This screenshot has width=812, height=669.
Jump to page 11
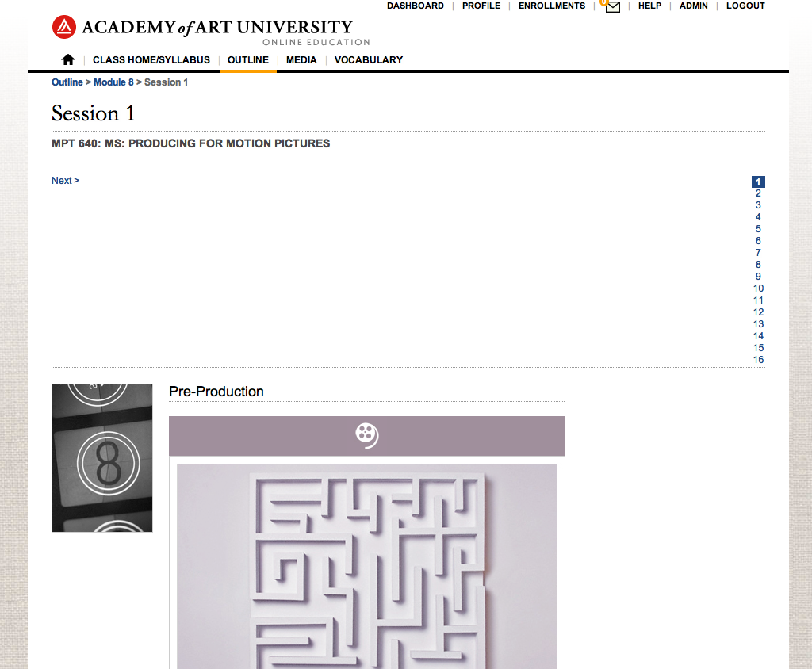point(758,301)
